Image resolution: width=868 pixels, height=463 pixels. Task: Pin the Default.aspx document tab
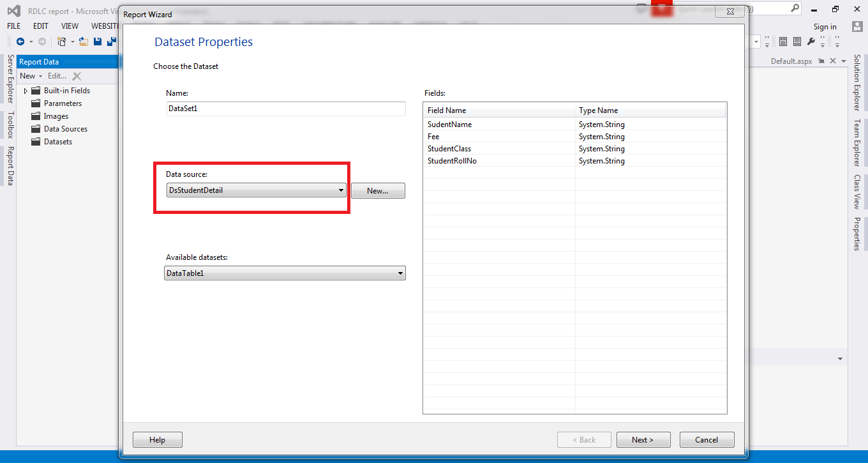[x=821, y=61]
